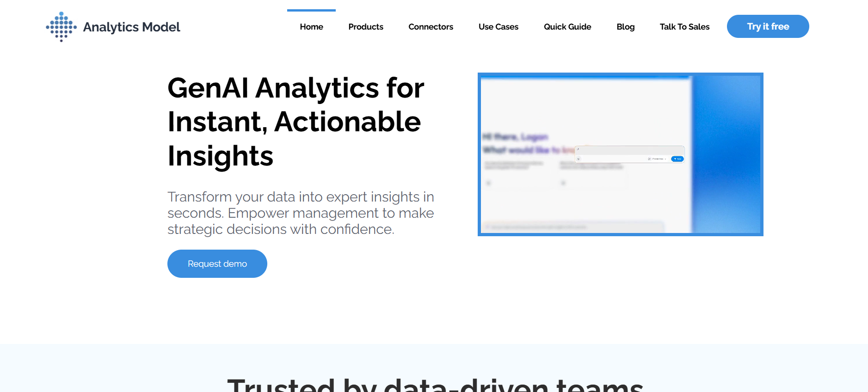Open the Analytics Model brand name link

131,27
